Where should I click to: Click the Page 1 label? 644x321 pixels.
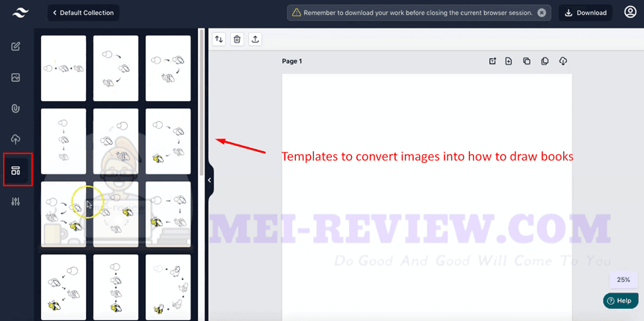[x=292, y=61]
